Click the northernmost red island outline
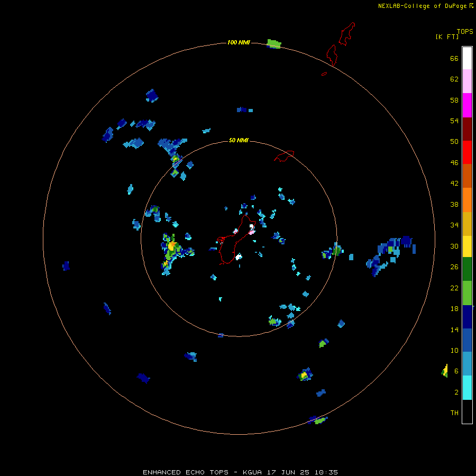 tap(346, 34)
